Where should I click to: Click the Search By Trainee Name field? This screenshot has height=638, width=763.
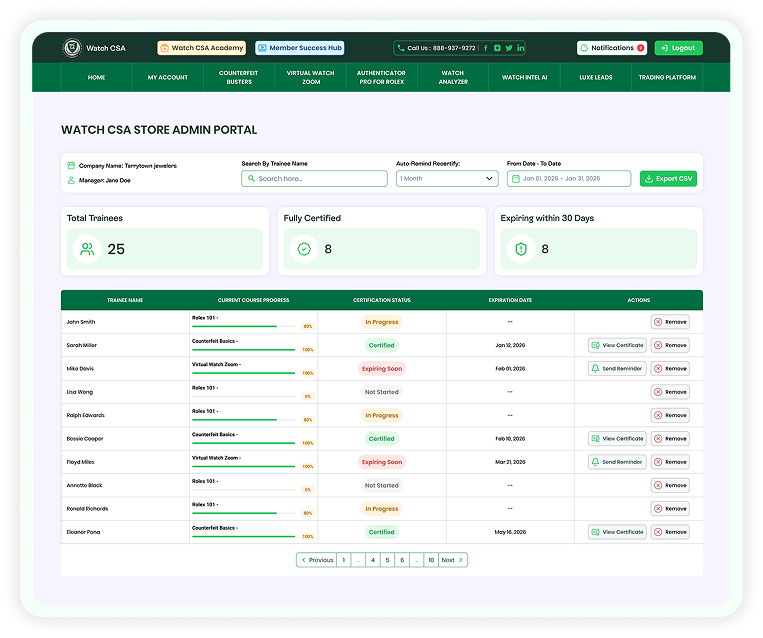tap(314, 179)
